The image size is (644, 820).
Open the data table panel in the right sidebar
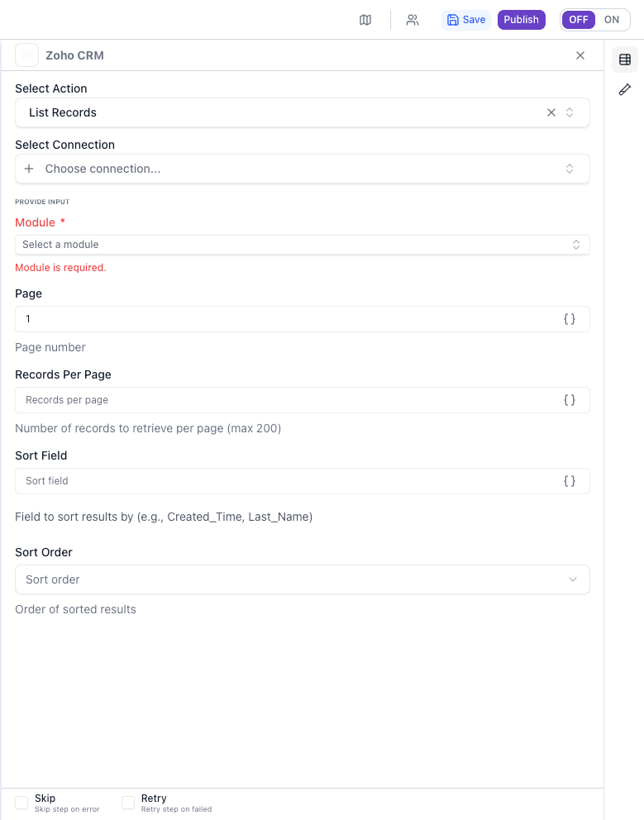pyautogui.click(x=624, y=60)
